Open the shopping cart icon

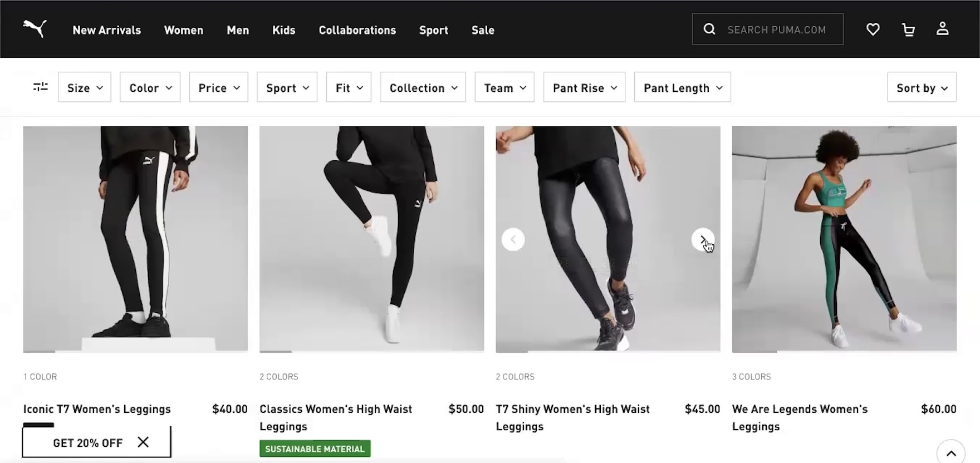[x=908, y=29]
